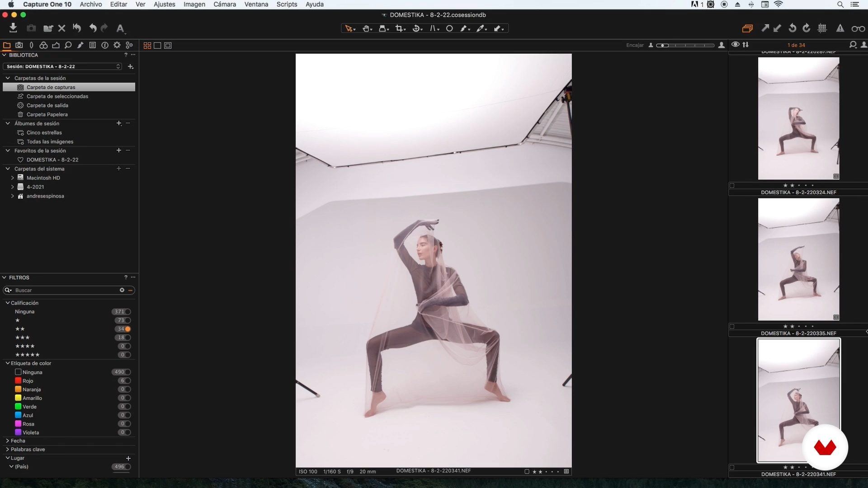Adjust the thumbnail zoom slider
The image size is (868, 488).
pos(685,45)
